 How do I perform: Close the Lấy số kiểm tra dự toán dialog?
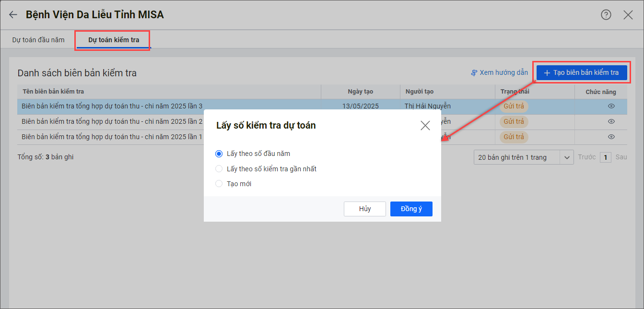[425, 126]
